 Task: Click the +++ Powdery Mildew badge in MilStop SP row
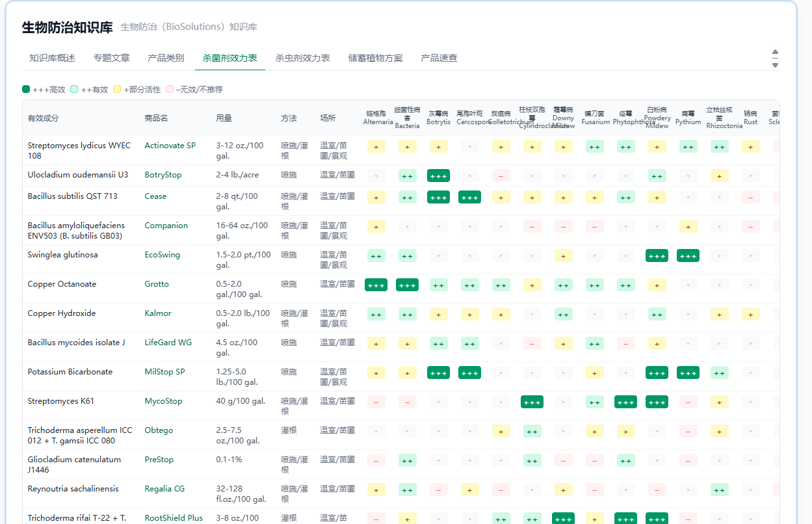click(x=657, y=373)
